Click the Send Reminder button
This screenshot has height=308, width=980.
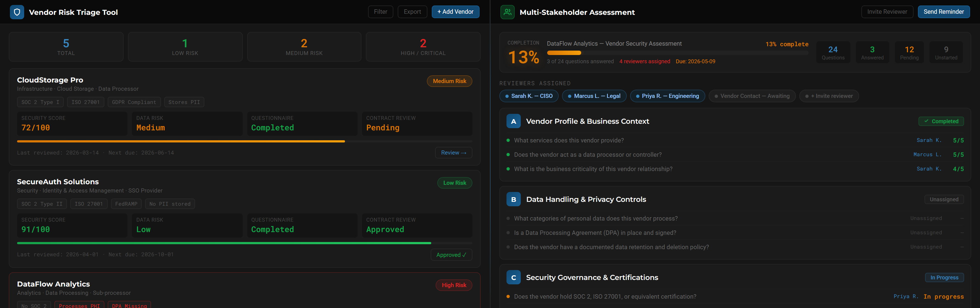pos(943,12)
